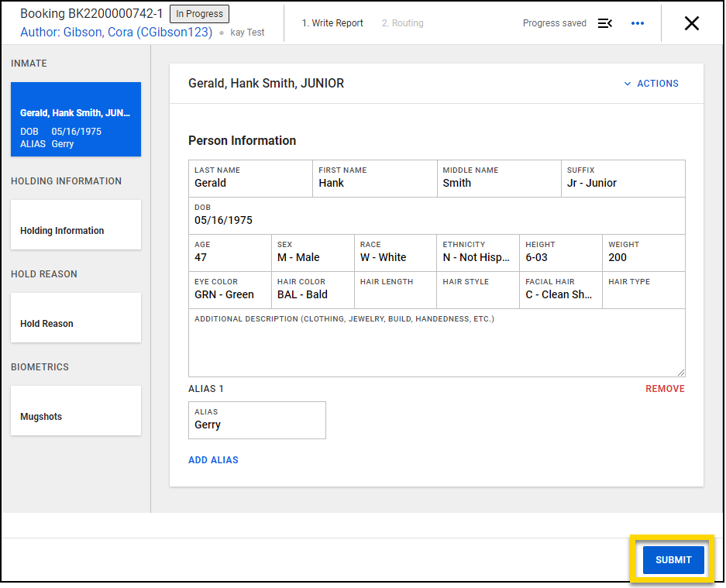Go to the Routing step
The image size is (726, 588).
[x=402, y=23]
